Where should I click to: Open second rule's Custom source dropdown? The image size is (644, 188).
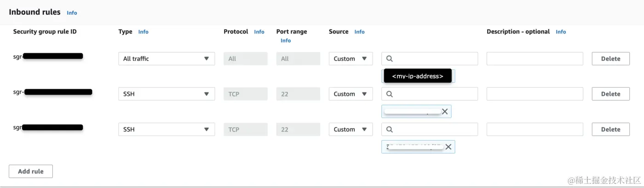[x=351, y=94]
